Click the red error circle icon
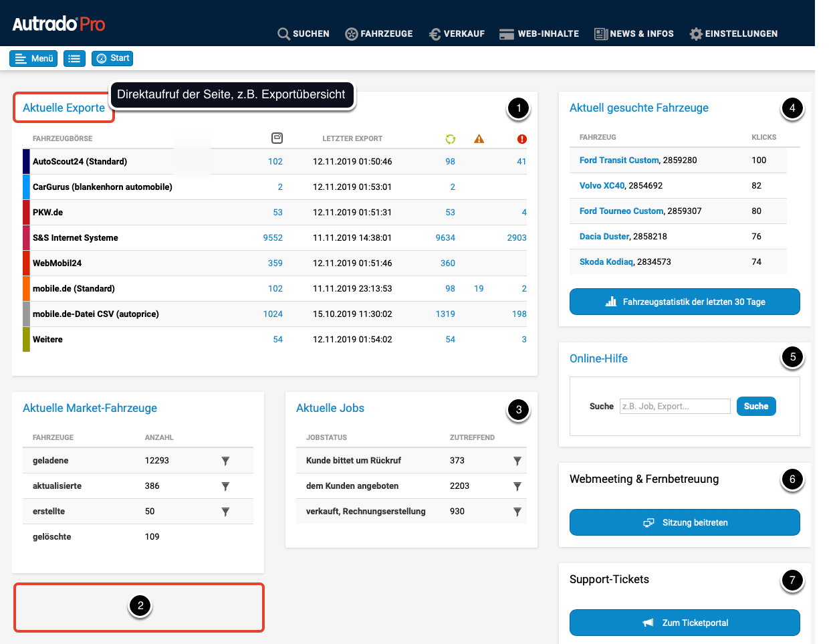The height and width of the screenshot is (644, 833). click(521, 139)
